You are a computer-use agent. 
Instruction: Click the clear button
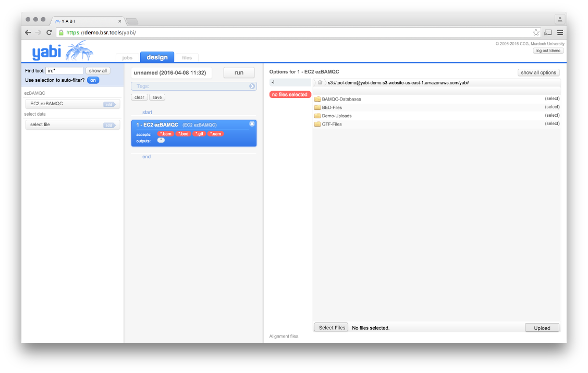point(139,97)
